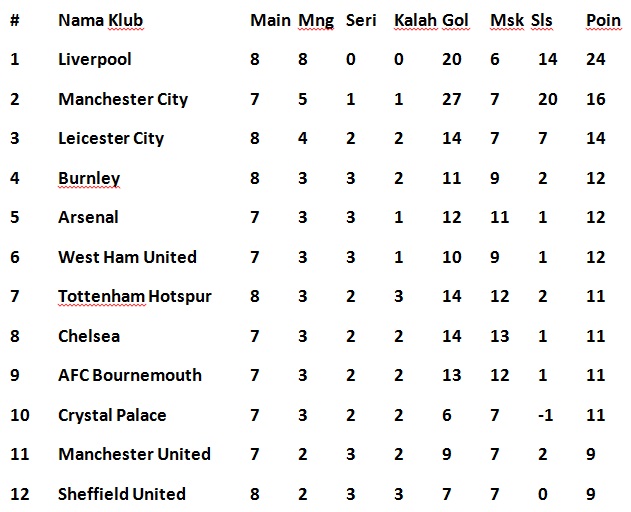This screenshot has height=512, width=631.
Task: Select the Manchester City club name
Action: tap(123, 99)
